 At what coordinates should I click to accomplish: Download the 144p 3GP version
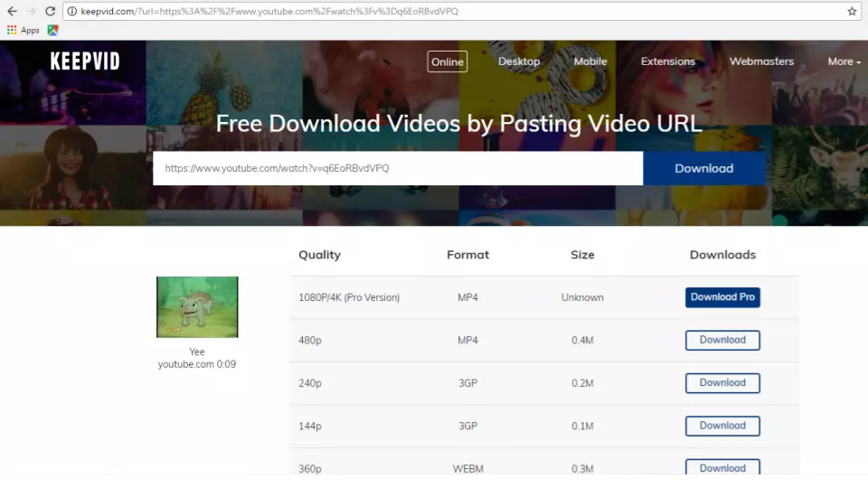pyautogui.click(x=722, y=426)
